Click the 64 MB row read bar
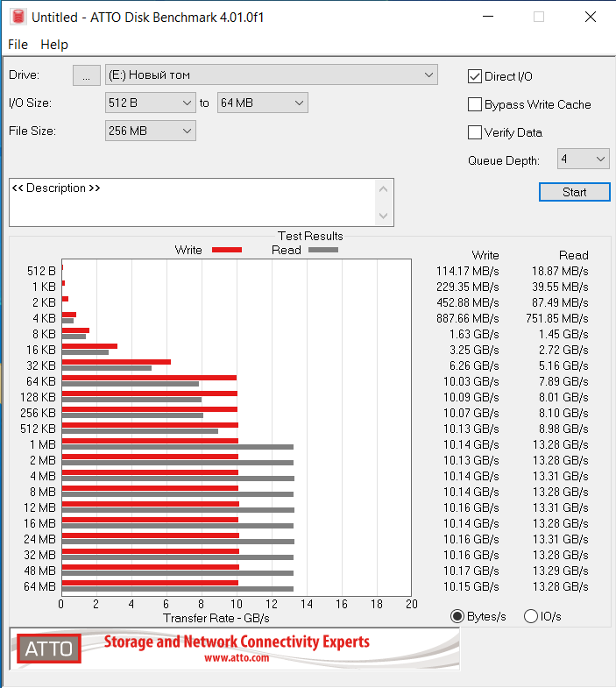This screenshot has height=688, width=616. pyautogui.click(x=178, y=589)
